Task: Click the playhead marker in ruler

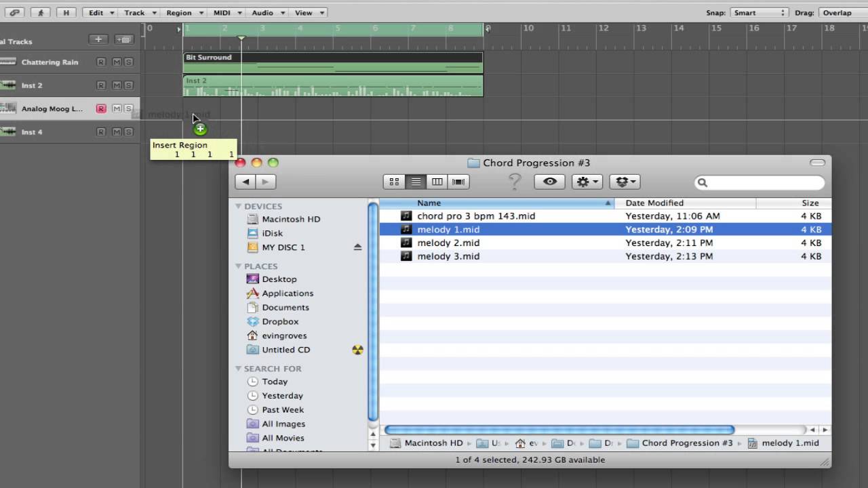Action: pyautogui.click(x=241, y=37)
